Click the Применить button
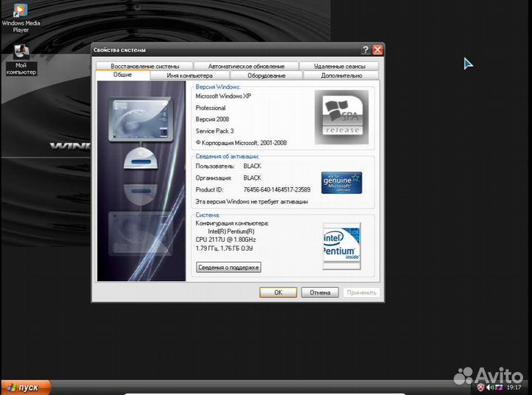 361,292
